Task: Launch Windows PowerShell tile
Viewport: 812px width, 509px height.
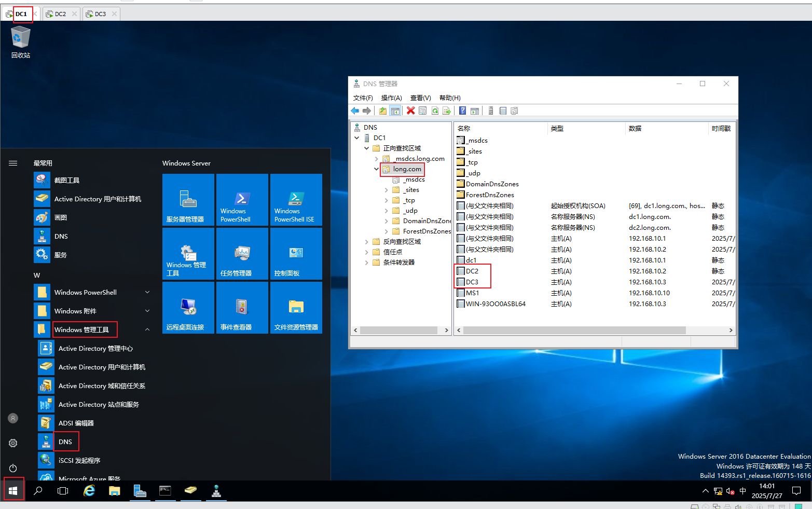Action: [242, 199]
